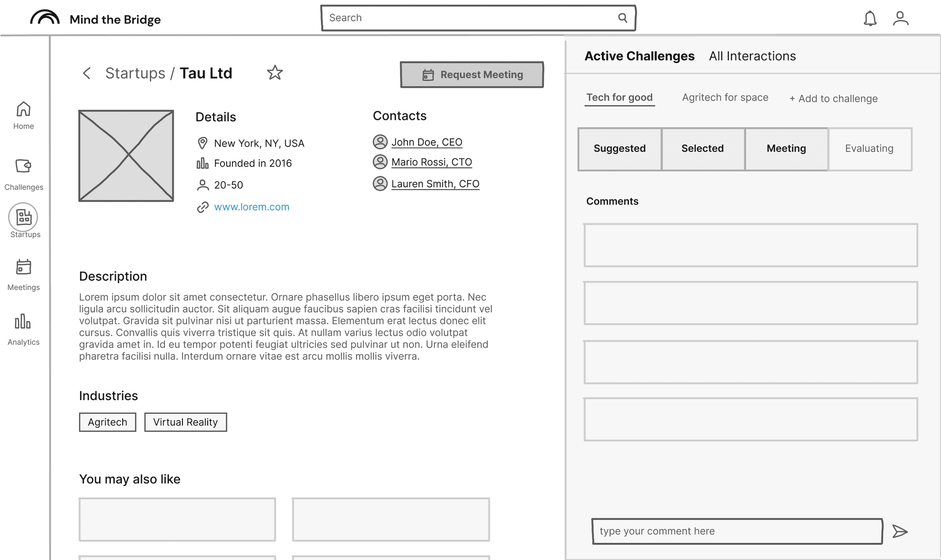Open the Analytics sidebar section

(x=23, y=329)
